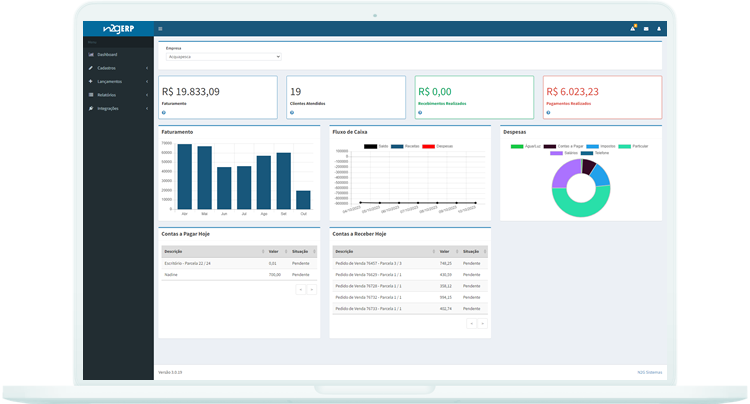
Task: Open the alerts warning icon in header
Action: 633,28
